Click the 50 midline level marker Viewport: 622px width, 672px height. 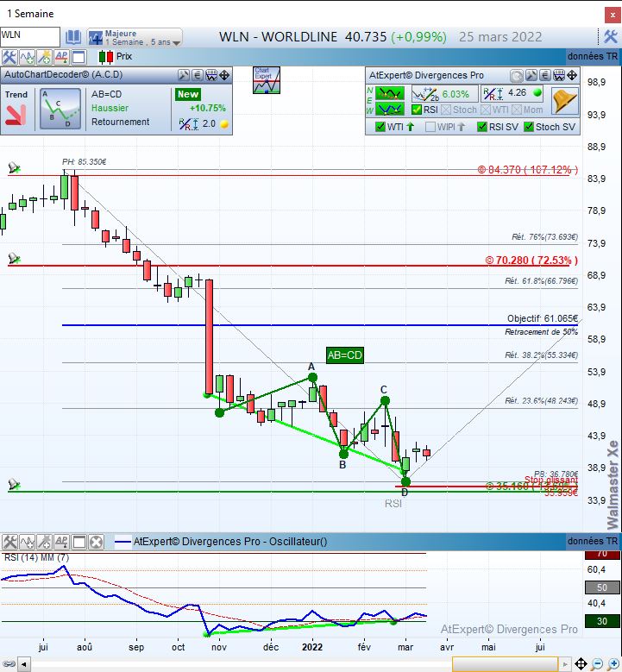[x=602, y=587]
